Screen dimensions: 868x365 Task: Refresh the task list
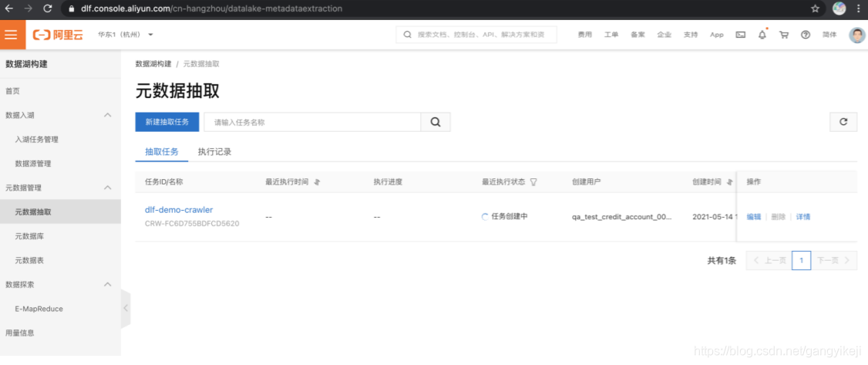tap(843, 122)
